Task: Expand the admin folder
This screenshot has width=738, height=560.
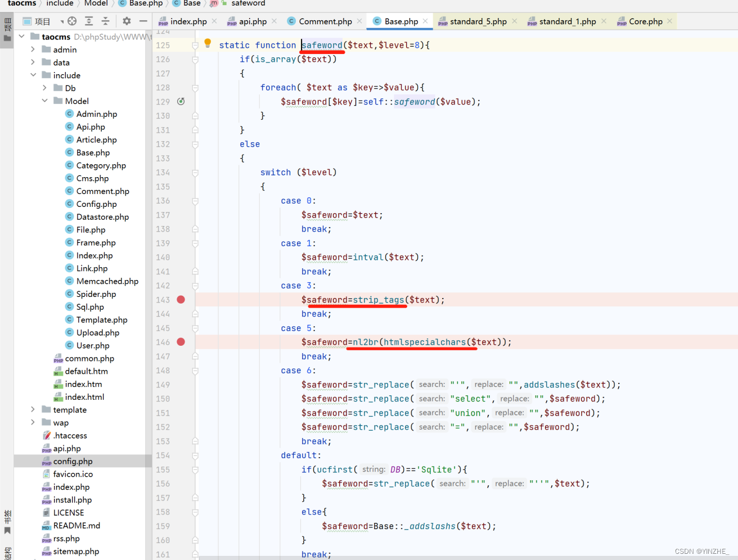Action: coord(33,49)
